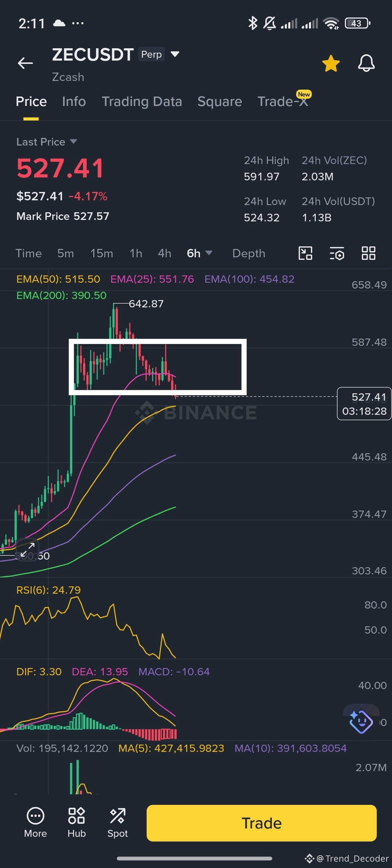The height and width of the screenshot is (868, 392).
Task: Tap the 24h Vol(USDT) 1.13B value
Action: [317, 218]
